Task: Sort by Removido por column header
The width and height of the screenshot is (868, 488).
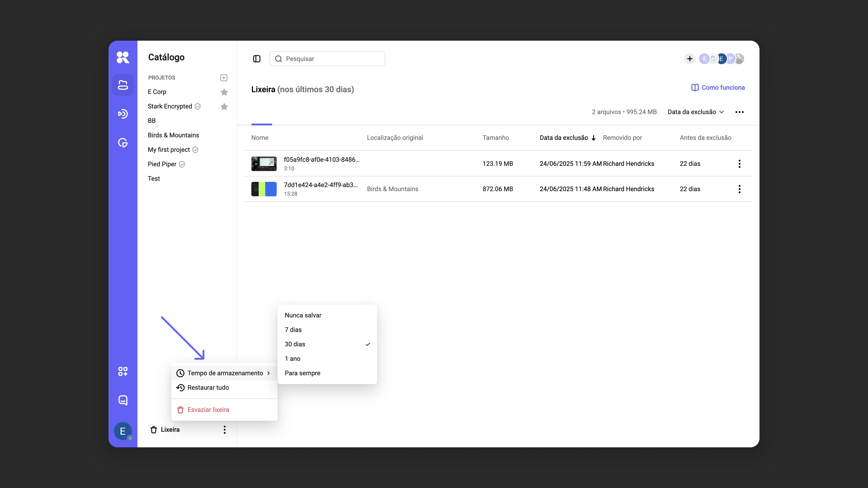Action: coord(622,138)
